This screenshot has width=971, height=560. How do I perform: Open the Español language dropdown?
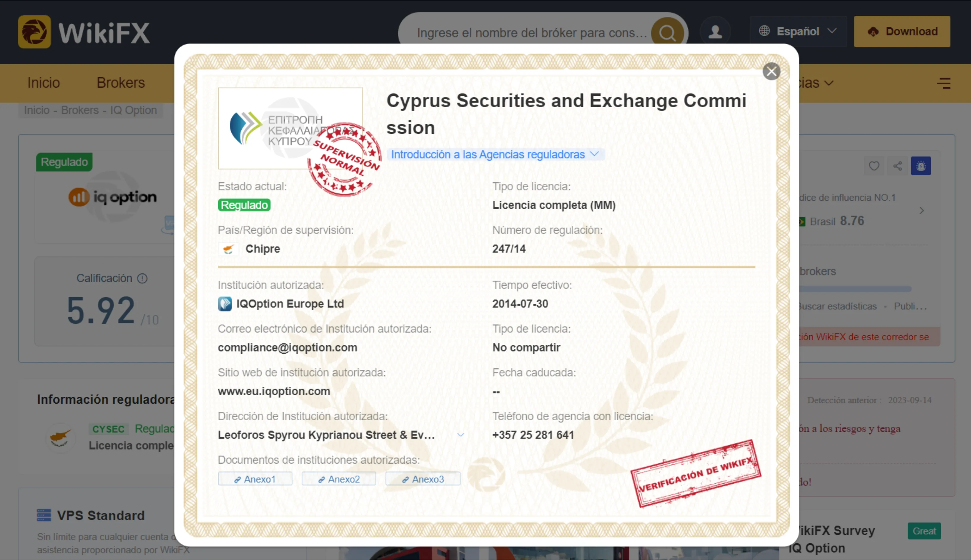pos(798,32)
